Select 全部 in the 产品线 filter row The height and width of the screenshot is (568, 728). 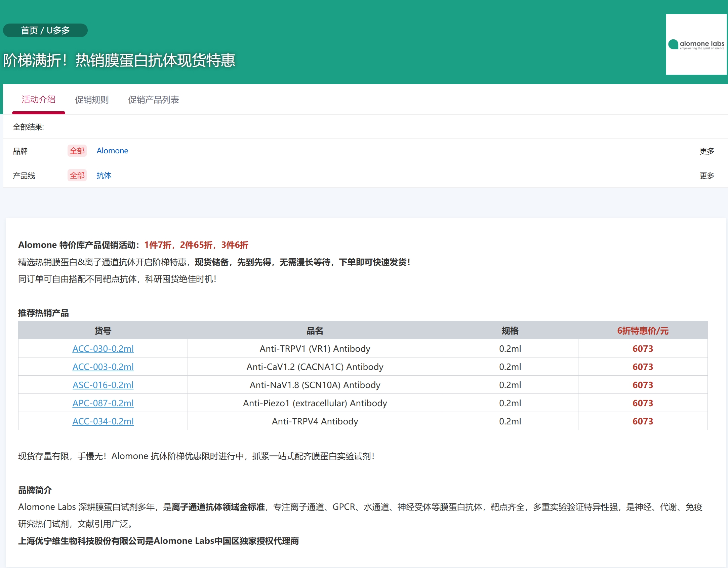(77, 175)
